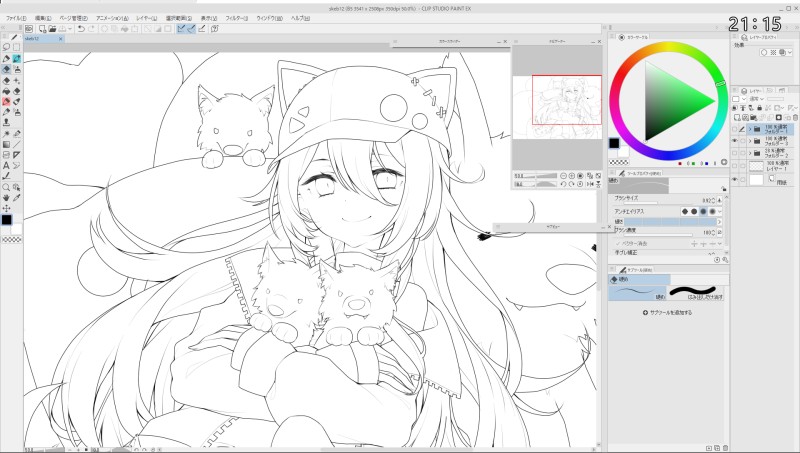Rotate canvas right in Navigator

[x=572, y=184]
